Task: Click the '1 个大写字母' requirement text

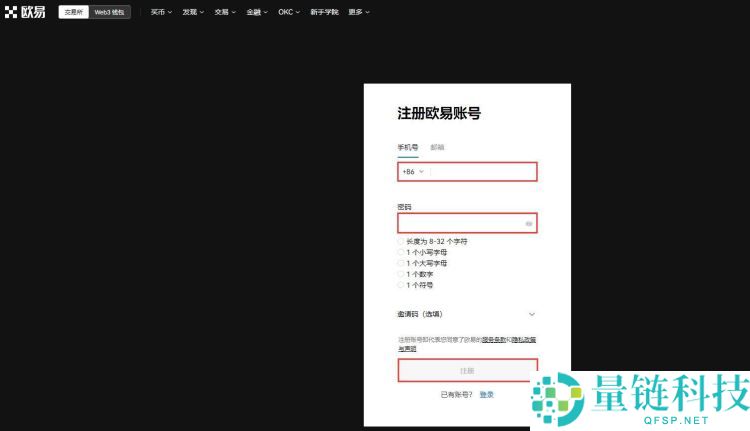Action: [x=427, y=264]
